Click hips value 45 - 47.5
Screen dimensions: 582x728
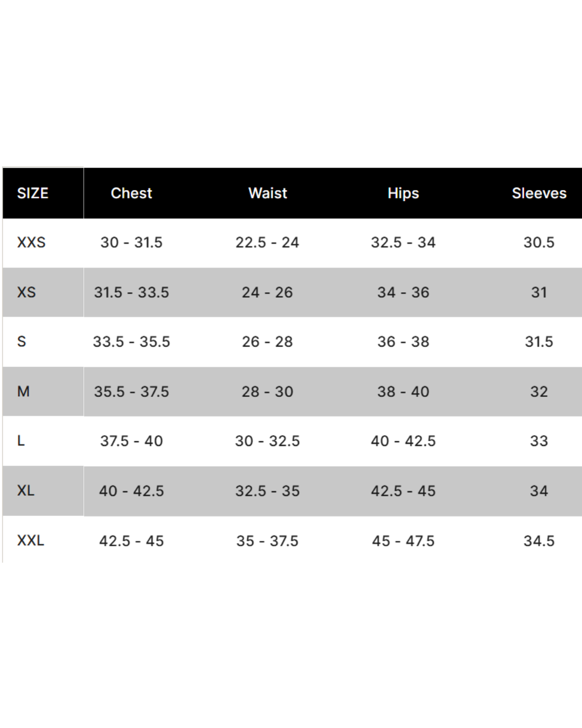pos(403,540)
